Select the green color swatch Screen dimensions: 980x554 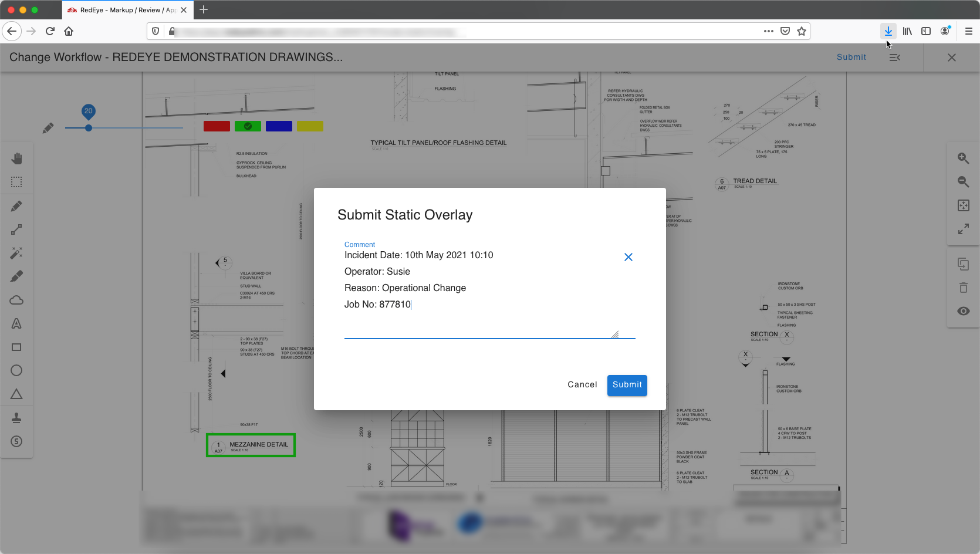(x=248, y=126)
